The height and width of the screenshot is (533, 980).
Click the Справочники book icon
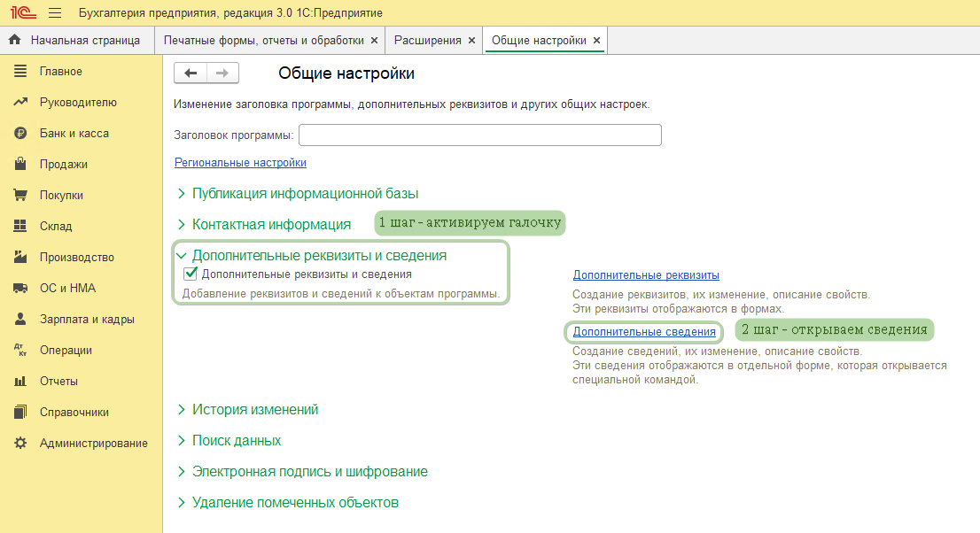[x=20, y=412]
